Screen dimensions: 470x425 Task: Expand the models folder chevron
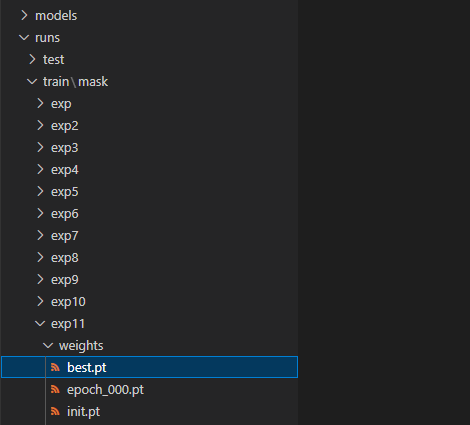[24, 15]
